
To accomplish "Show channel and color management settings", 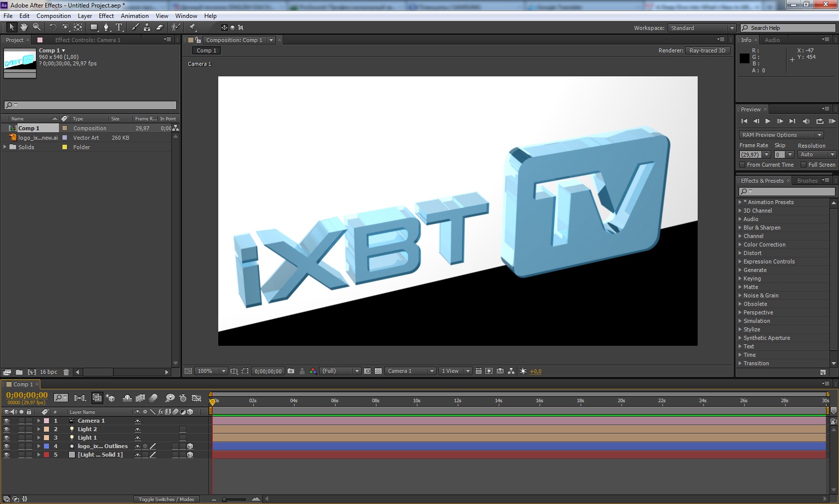I will (313, 371).
